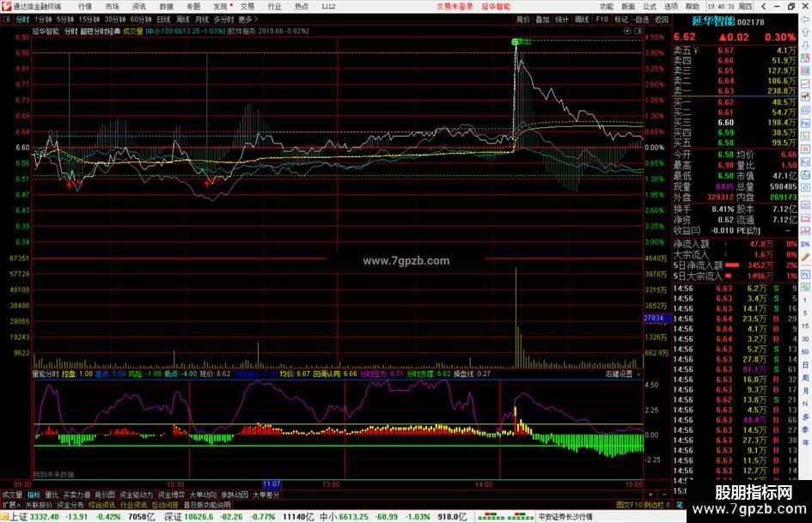The height and width of the screenshot is (523, 812).
Task: Click 交易未登录 trading login status
Action: [x=455, y=6]
